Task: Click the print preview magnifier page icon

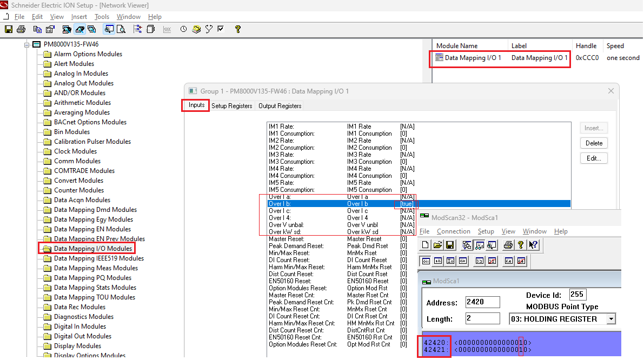Action: (121, 29)
